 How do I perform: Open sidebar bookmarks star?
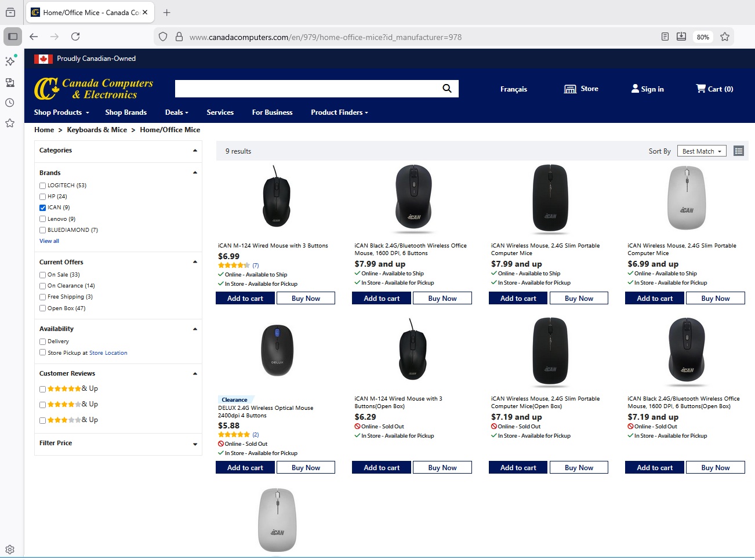(x=10, y=123)
